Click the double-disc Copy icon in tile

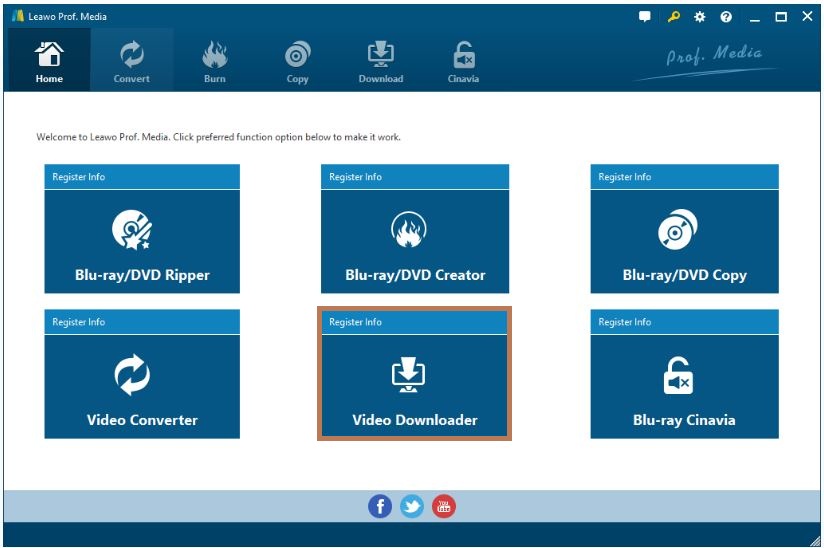coord(678,229)
